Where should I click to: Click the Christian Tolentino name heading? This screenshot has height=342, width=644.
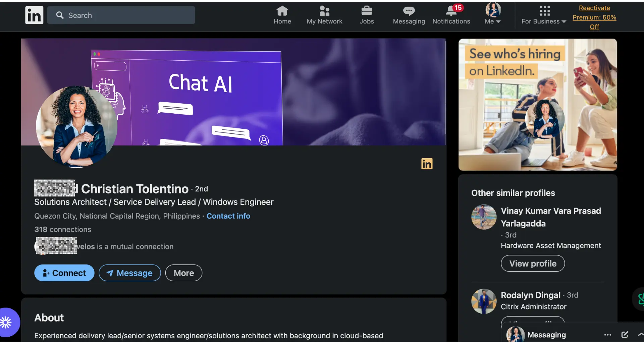tap(135, 189)
